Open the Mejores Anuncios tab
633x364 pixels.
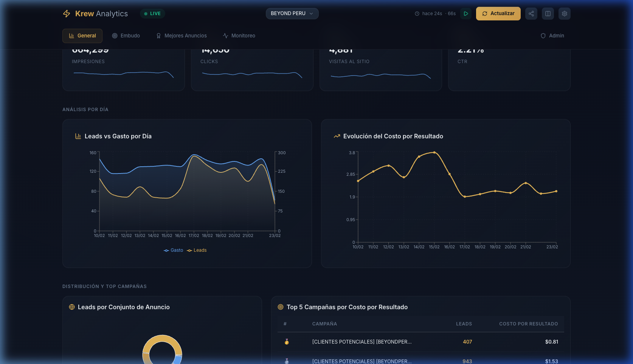[182, 36]
